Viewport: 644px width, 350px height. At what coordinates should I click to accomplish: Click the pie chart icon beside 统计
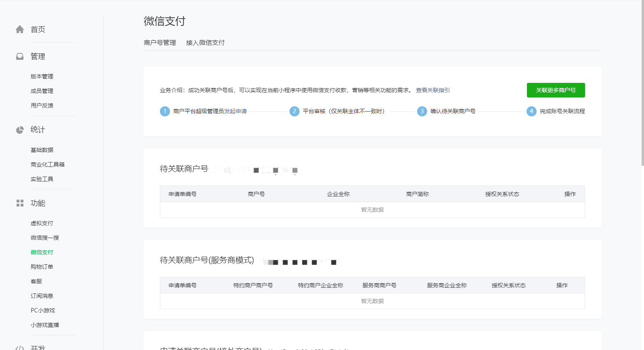(x=20, y=130)
